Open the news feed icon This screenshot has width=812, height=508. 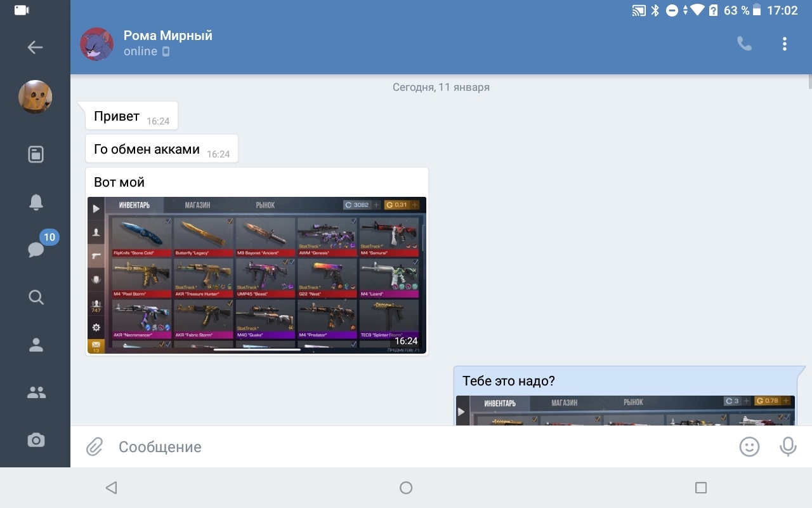[x=36, y=154]
